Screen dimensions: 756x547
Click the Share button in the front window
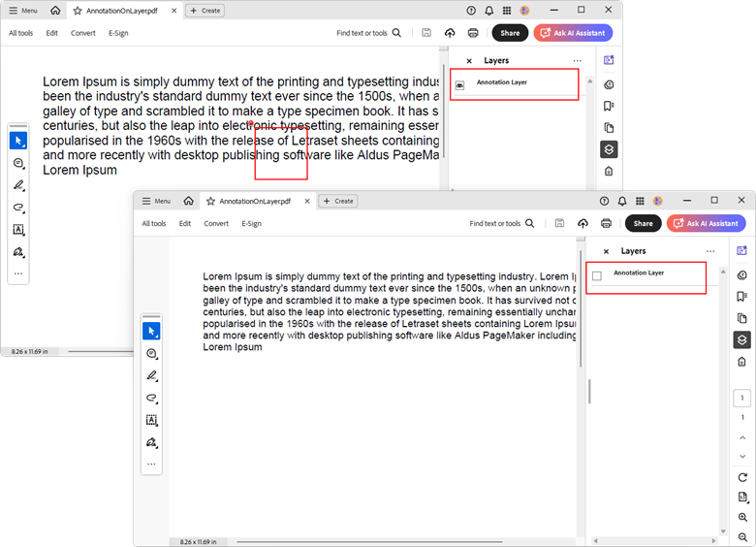click(x=643, y=223)
